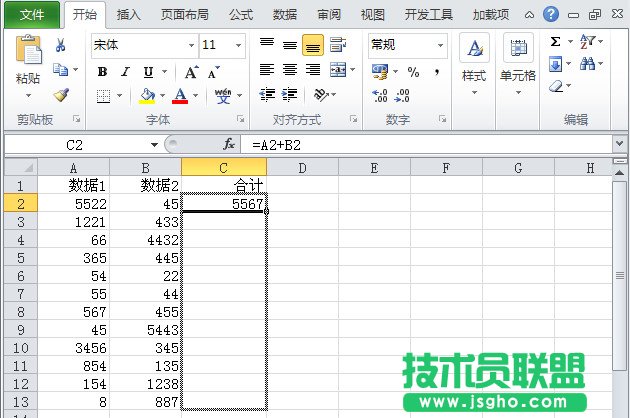
Task: Apply comma thousands separator style
Action: click(436, 72)
